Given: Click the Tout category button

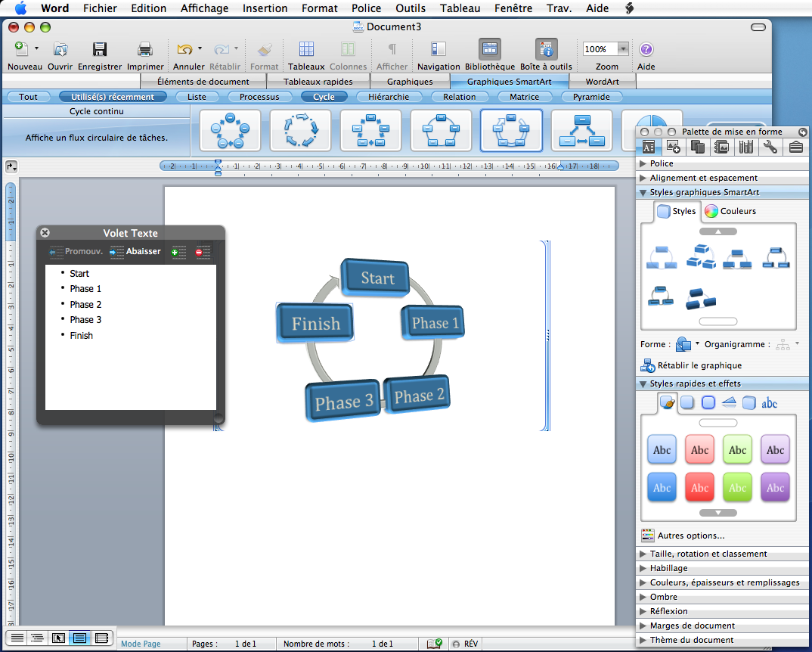Looking at the screenshot, I should point(28,97).
